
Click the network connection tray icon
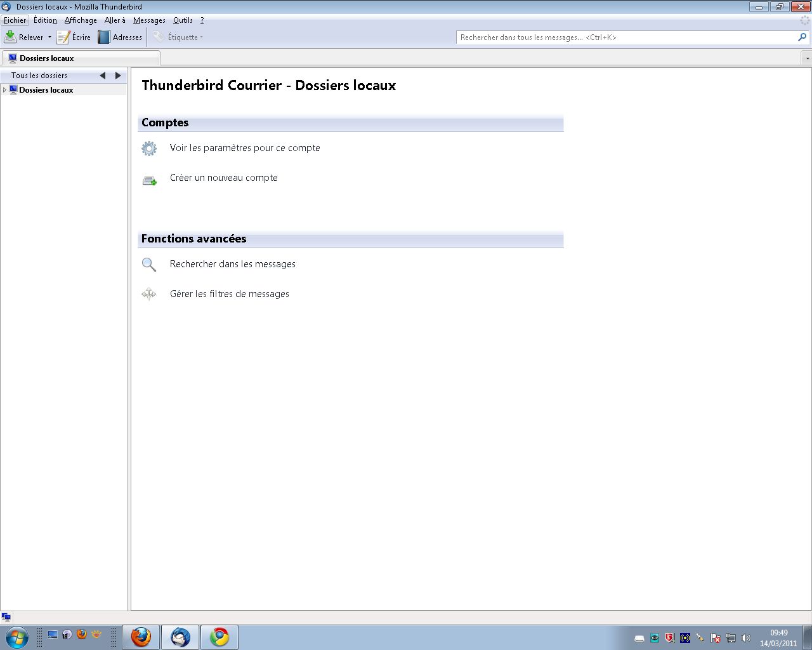tap(731, 639)
